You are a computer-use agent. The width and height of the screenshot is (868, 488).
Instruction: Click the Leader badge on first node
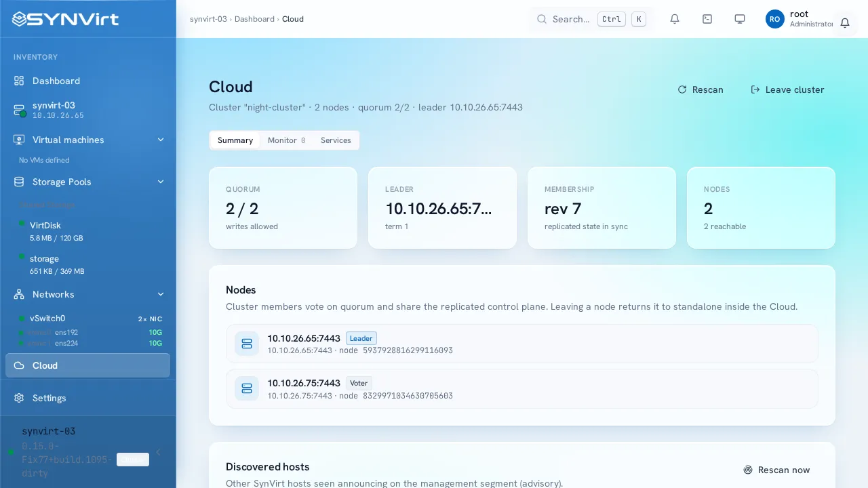click(361, 338)
